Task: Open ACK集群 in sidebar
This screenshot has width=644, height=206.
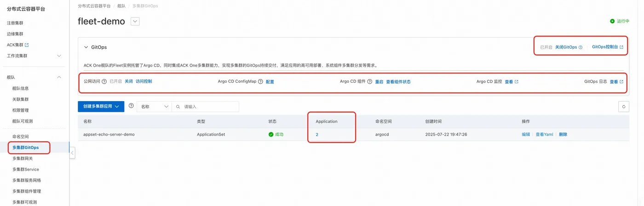Action: [15, 45]
